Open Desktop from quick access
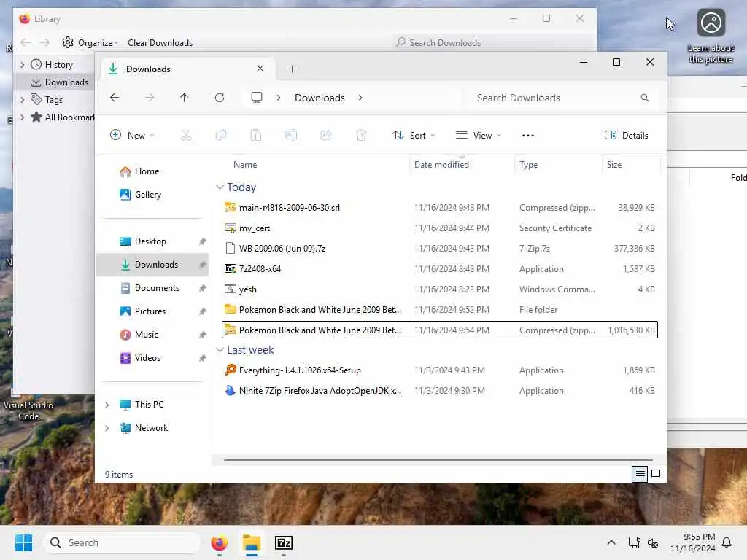Screen dimensions: 747x560 coord(152,241)
